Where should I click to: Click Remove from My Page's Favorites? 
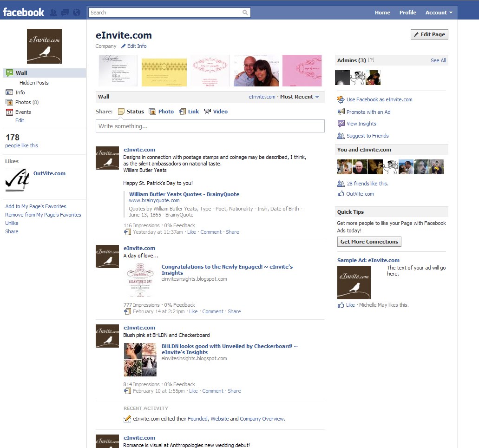tap(43, 215)
